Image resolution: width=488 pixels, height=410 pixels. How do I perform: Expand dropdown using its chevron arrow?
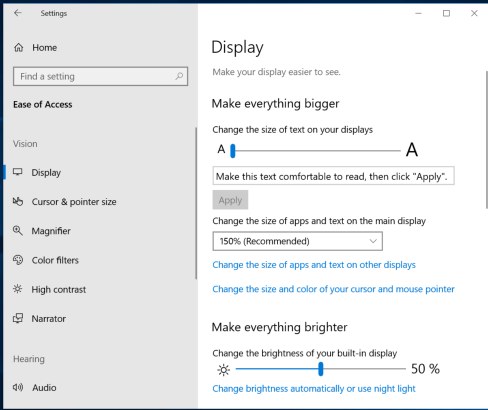coord(373,241)
